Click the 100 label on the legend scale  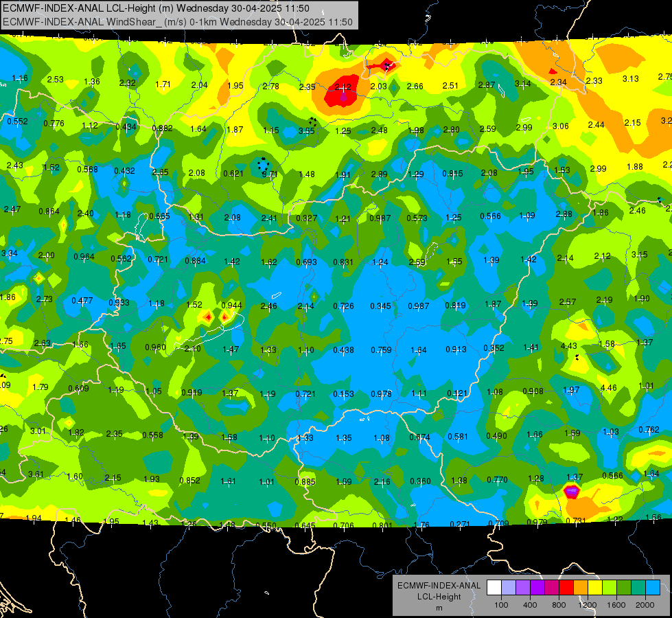tap(501, 605)
